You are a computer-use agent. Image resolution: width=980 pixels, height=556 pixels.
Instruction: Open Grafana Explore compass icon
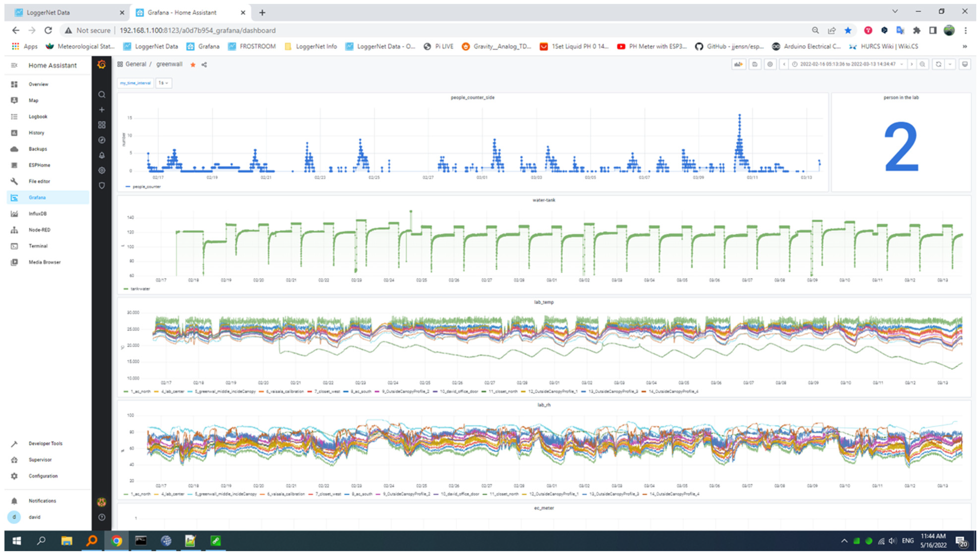click(102, 140)
